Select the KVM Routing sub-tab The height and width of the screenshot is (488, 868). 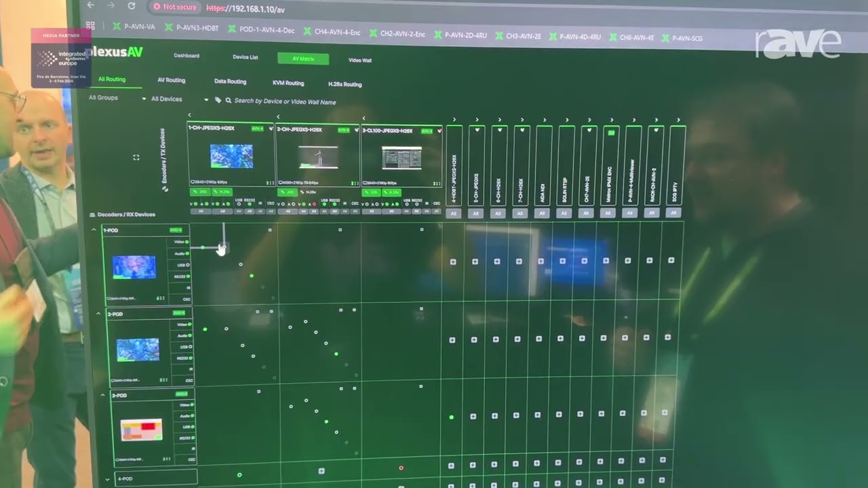(288, 83)
